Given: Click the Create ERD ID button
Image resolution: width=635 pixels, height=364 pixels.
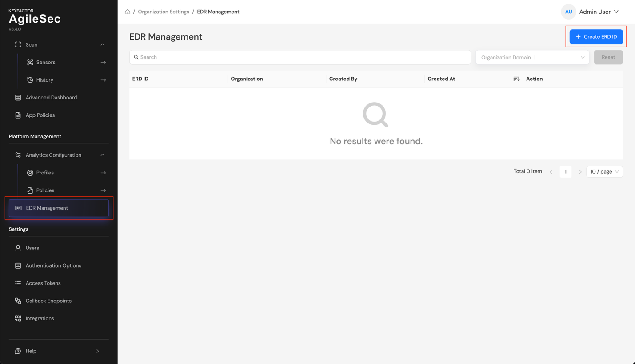Looking at the screenshot, I should tap(596, 36).
